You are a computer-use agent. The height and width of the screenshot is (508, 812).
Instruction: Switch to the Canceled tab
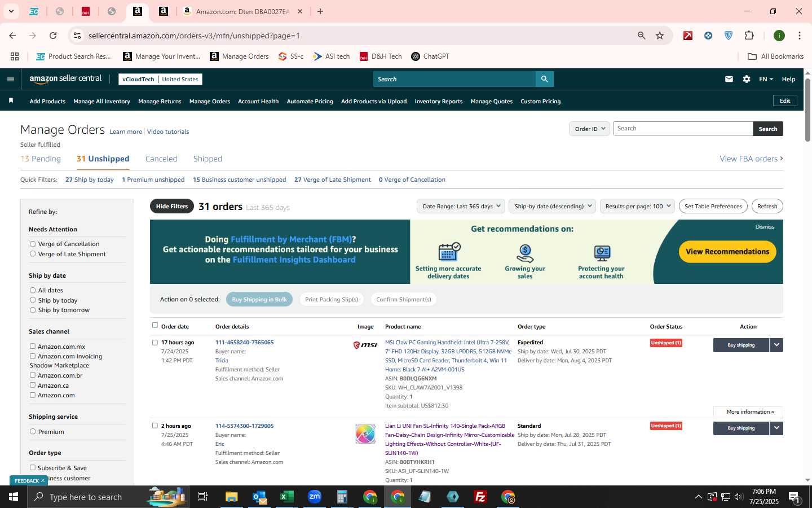(161, 159)
